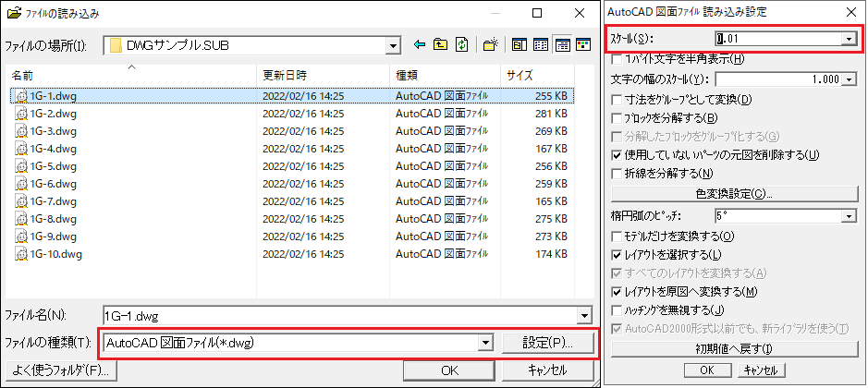Open the 文字の幅のスケール dropdown arrow

pos(850,79)
